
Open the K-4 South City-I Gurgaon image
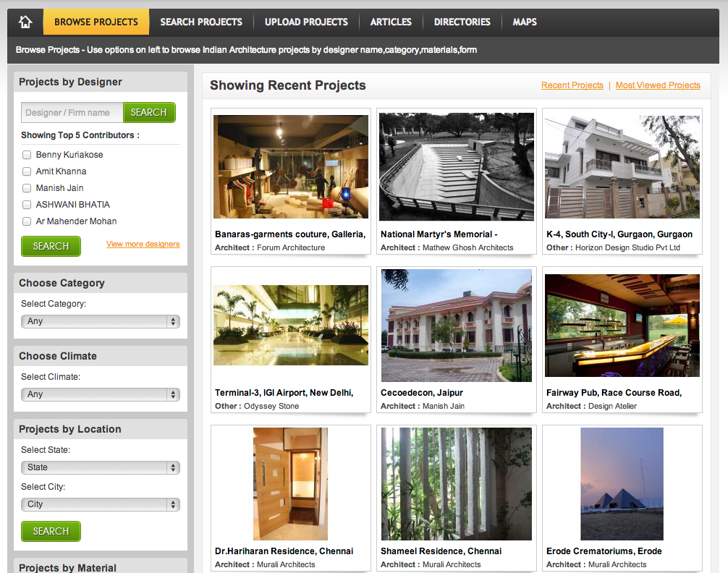(x=622, y=166)
